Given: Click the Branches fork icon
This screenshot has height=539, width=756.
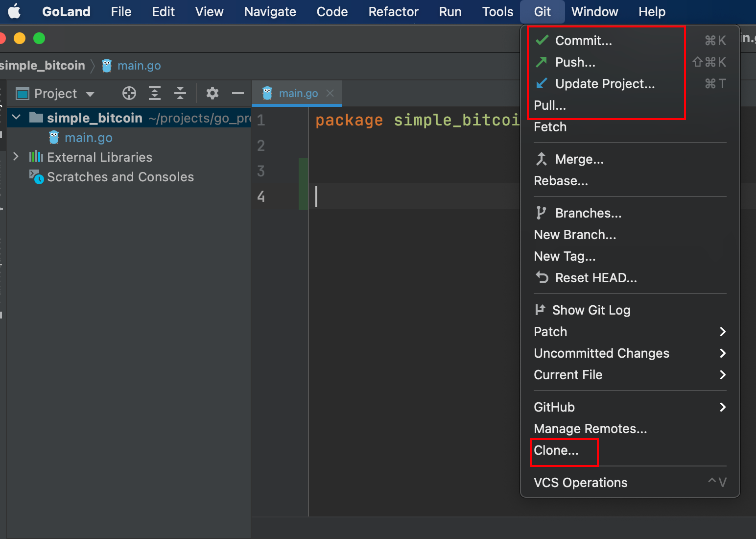Looking at the screenshot, I should coord(541,213).
